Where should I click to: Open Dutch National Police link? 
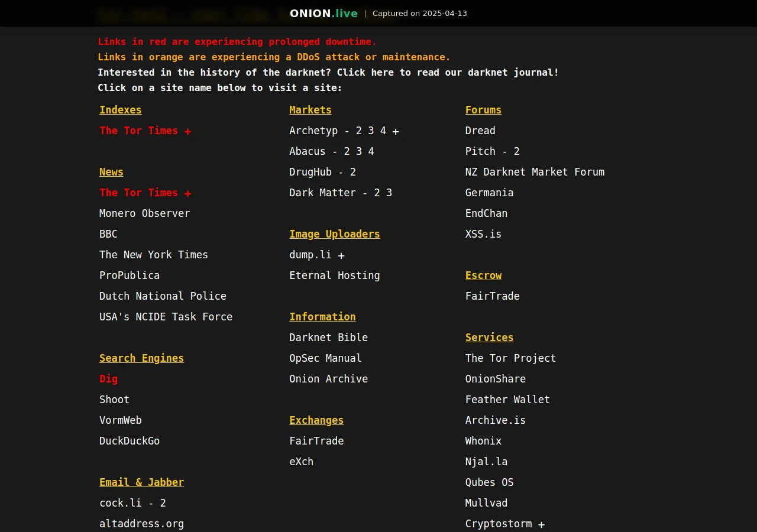pos(163,296)
